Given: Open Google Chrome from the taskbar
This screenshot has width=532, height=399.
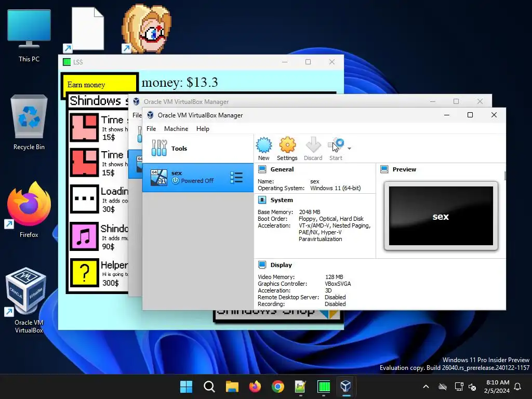Looking at the screenshot, I should (278, 387).
